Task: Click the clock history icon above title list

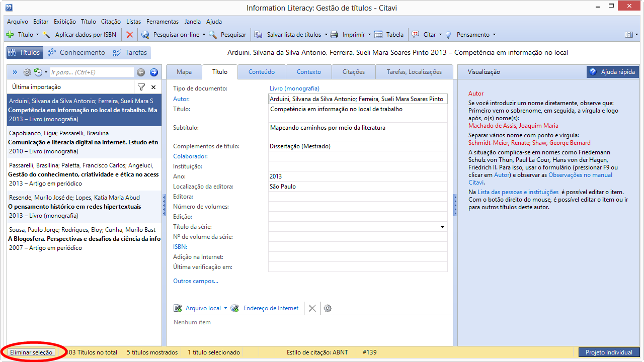Action: 38,72
